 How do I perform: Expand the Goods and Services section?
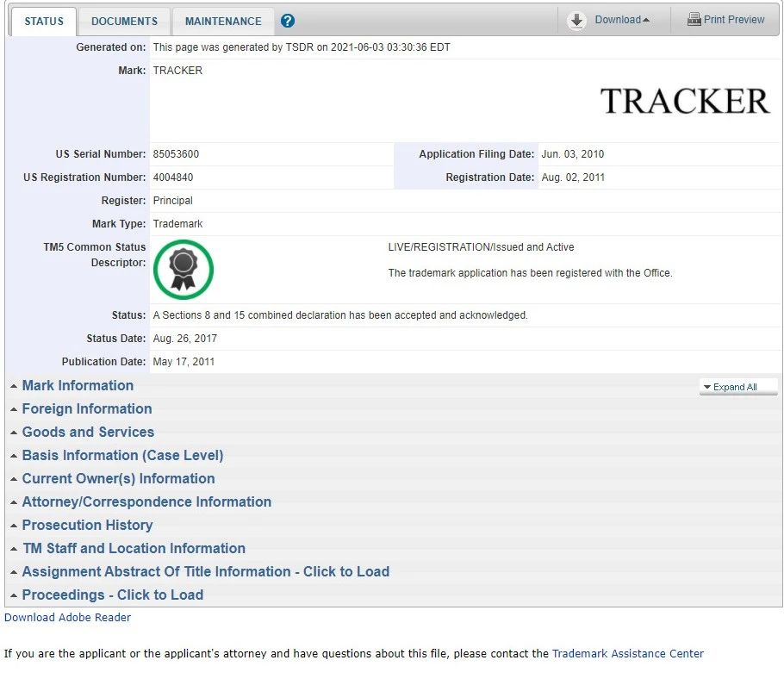(x=88, y=432)
